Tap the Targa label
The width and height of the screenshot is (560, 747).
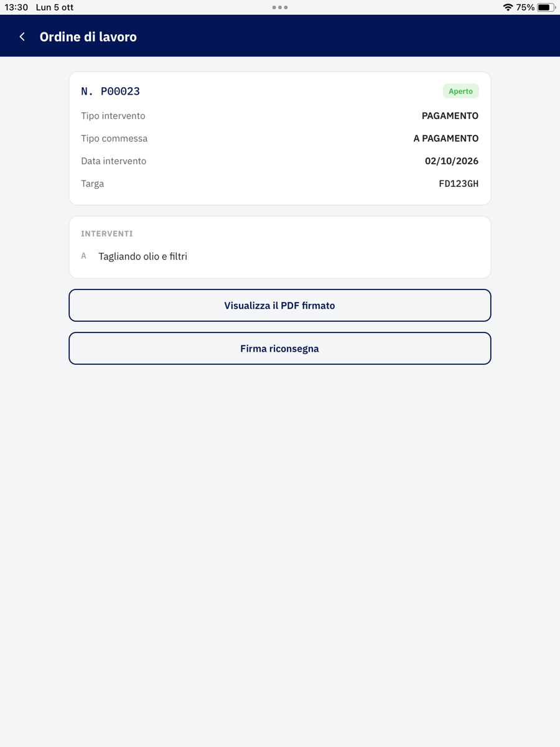tap(92, 184)
